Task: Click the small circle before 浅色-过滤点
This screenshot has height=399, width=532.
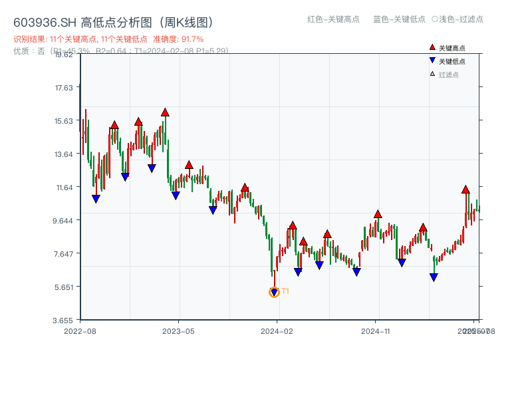Action: click(434, 19)
